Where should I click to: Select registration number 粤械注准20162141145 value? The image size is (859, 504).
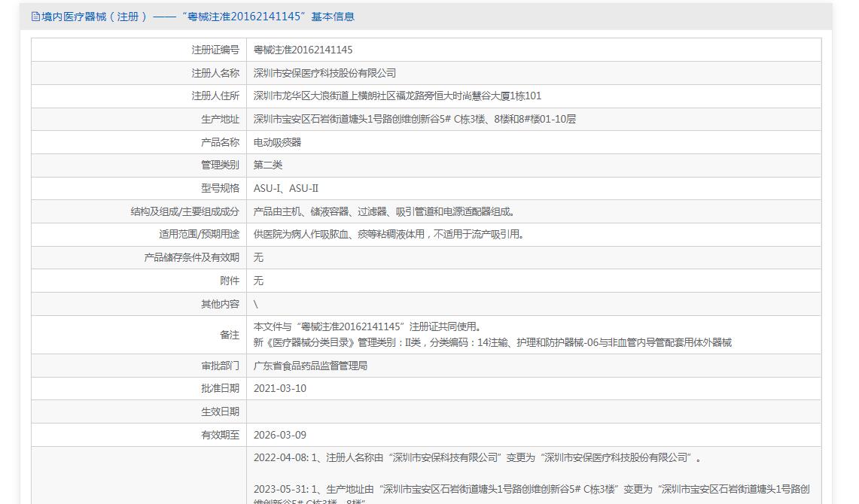tap(303, 50)
